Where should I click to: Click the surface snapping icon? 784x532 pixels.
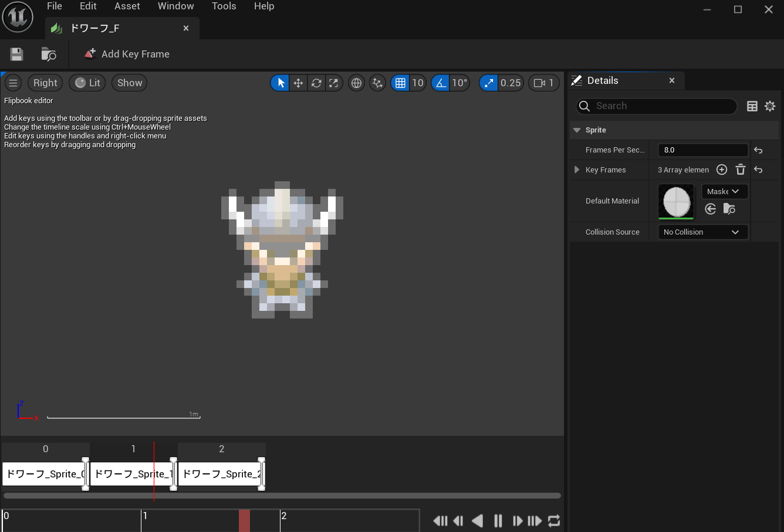tap(377, 83)
